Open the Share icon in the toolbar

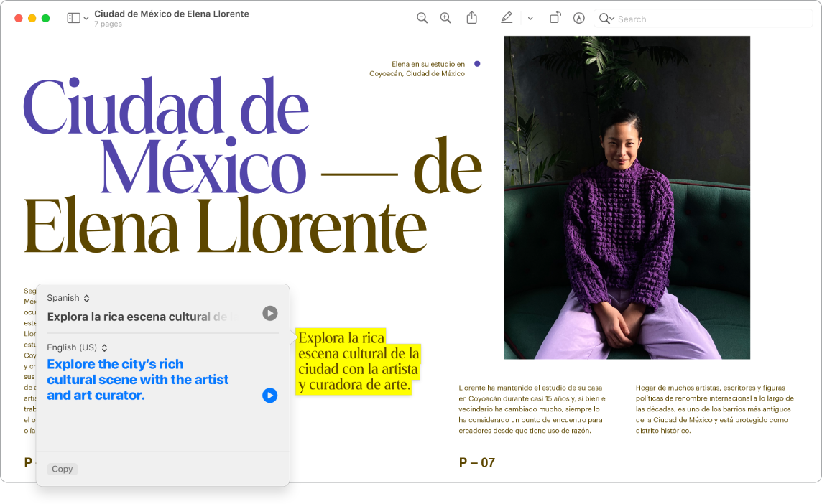(472, 18)
